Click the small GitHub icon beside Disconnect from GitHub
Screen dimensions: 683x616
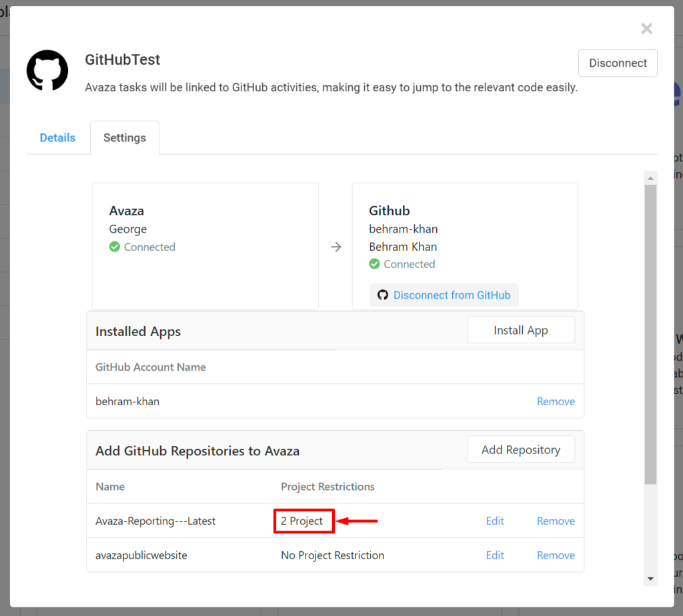382,295
